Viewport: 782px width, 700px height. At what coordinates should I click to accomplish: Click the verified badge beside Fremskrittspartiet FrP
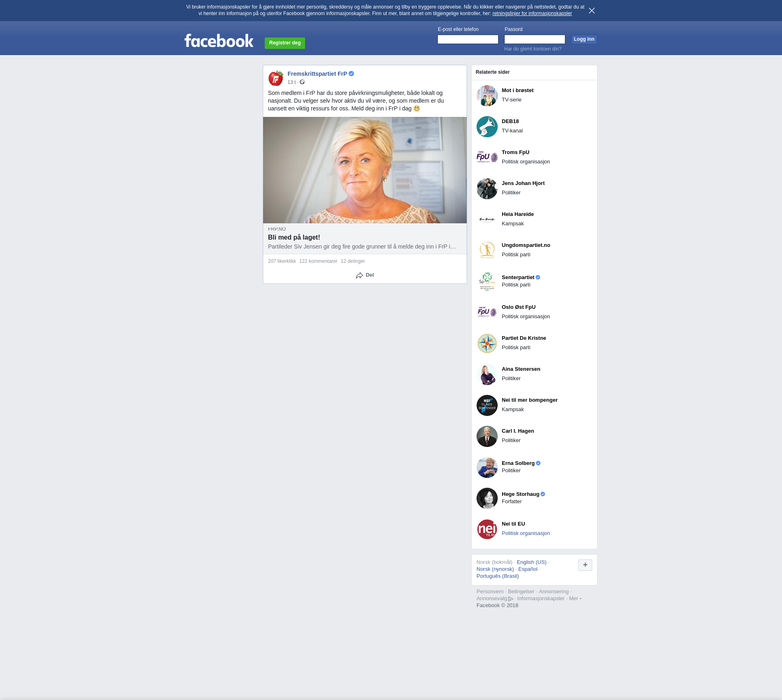(351, 74)
